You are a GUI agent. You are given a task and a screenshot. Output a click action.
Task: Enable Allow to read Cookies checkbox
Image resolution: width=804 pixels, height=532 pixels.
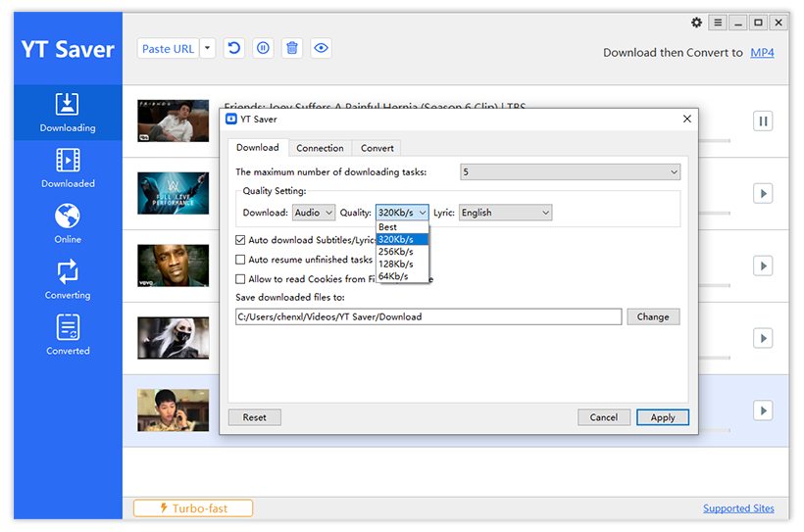[240, 279]
